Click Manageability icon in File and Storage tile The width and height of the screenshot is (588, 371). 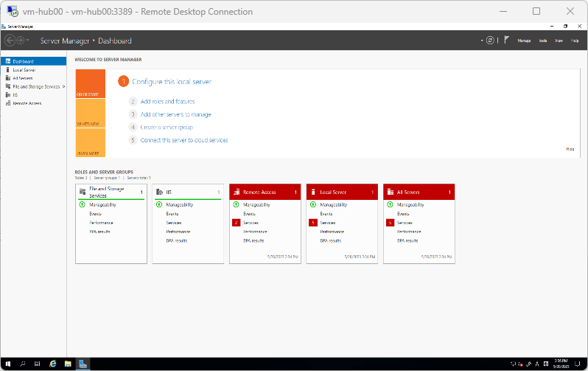click(x=82, y=204)
